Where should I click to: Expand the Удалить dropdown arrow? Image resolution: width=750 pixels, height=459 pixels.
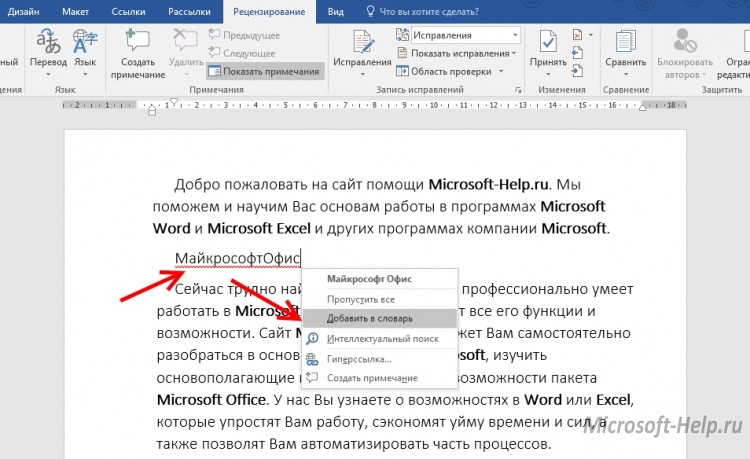[x=186, y=74]
